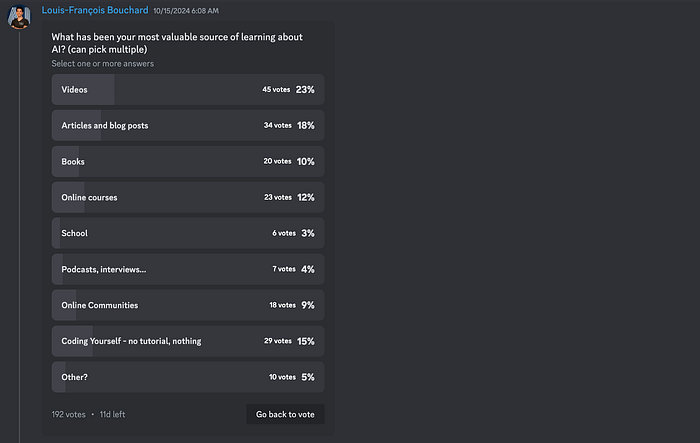Select the Videos poll answer
The height and width of the screenshot is (443, 700).
click(x=188, y=89)
